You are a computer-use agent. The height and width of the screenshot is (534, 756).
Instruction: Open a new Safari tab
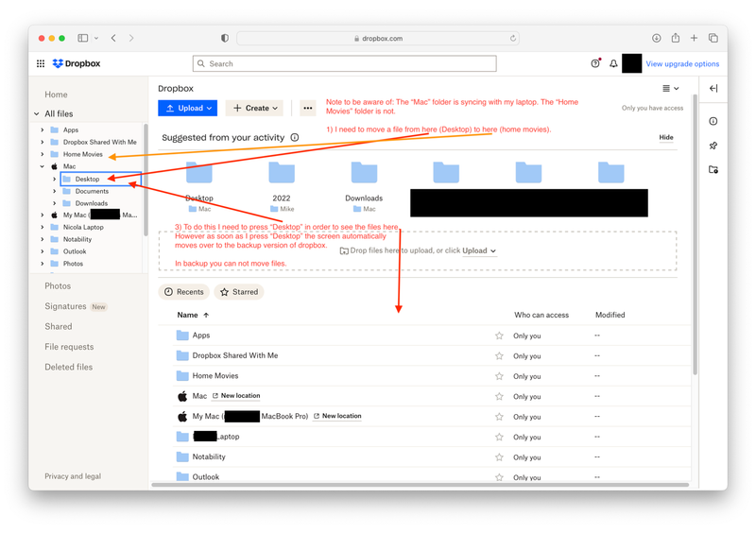694,38
